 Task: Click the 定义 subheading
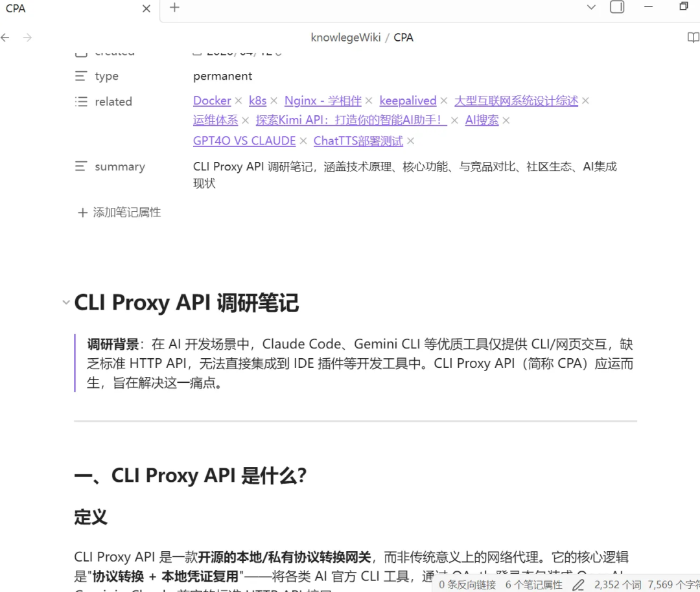[x=91, y=517]
